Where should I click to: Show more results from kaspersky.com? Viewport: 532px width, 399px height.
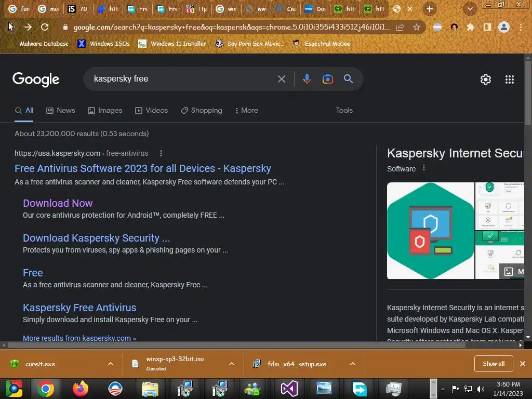coord(79,338)
